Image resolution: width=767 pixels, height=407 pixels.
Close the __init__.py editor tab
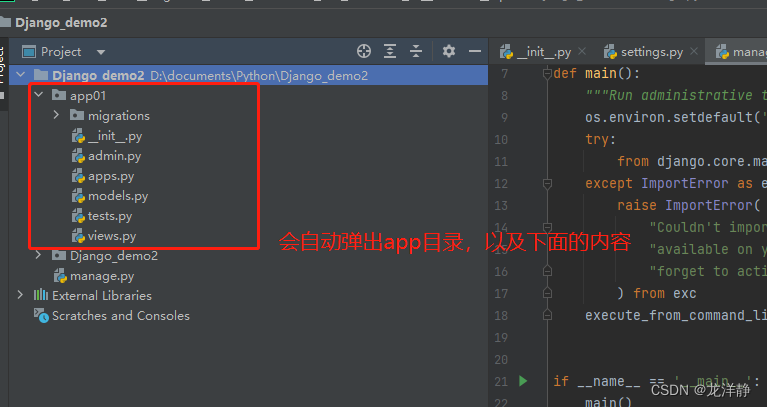pyautogui.click(x=582, y=51)
